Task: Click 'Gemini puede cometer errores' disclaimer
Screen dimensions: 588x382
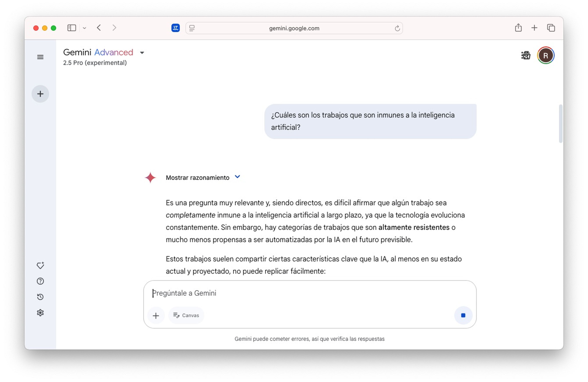Action: click(x=310, y=339)
